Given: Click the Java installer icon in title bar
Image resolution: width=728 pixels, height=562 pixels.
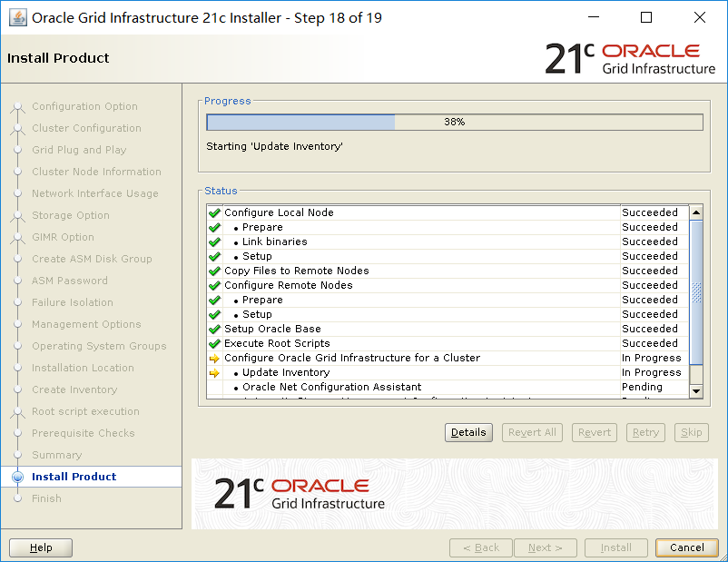Looking at the screenshot, I should pos(17,18).
